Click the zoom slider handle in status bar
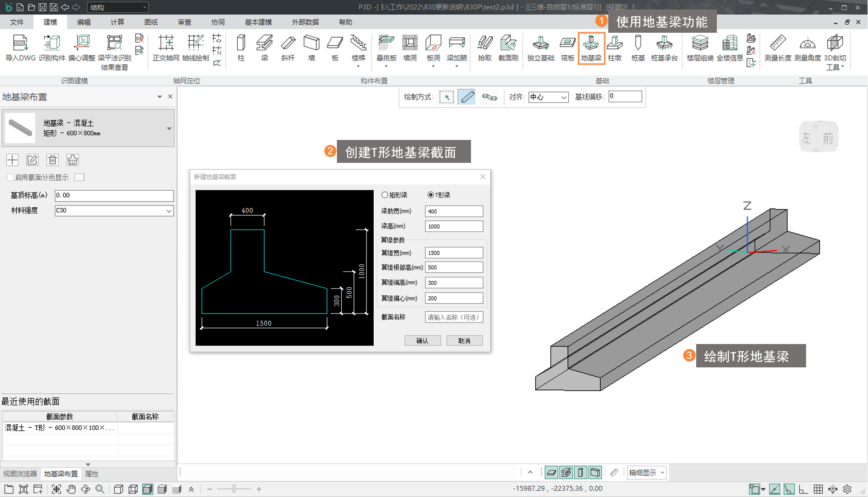Viewport: 868px width, 497px height. pyautogui.click(x=234, y=489)
